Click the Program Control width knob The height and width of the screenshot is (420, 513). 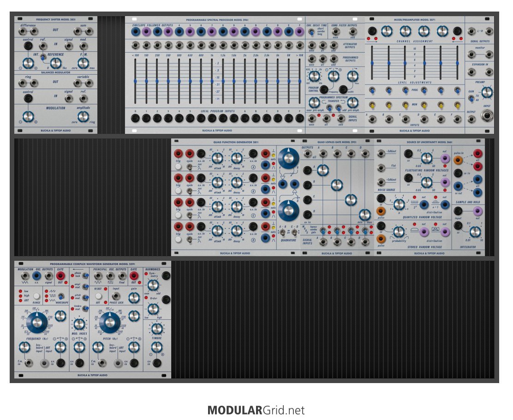point(352,76)
